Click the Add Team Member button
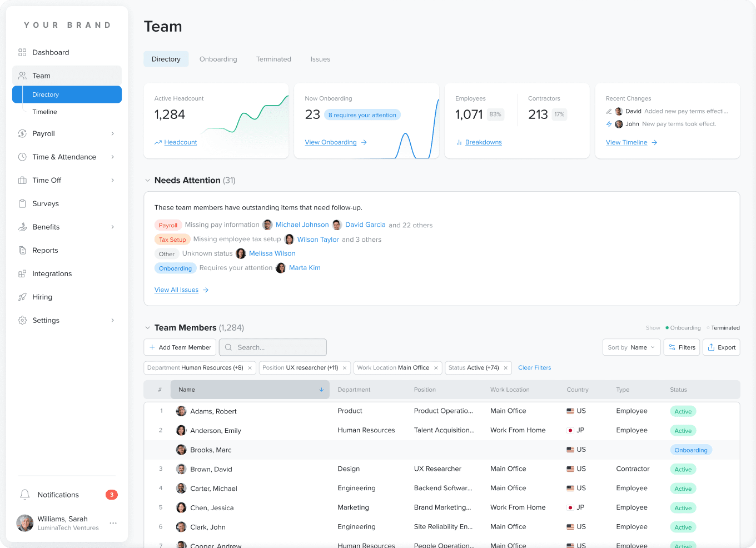 tap(180, 347)
